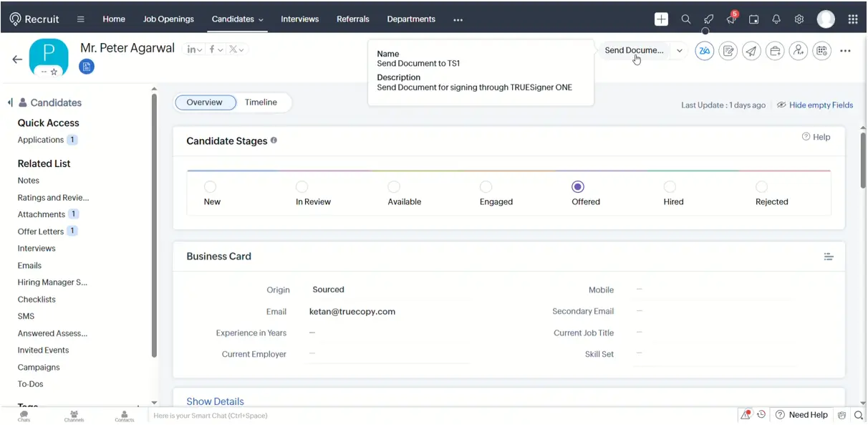Open the Zia AI assistant
This screenshot has width=868, height=425.
point(704,51)
